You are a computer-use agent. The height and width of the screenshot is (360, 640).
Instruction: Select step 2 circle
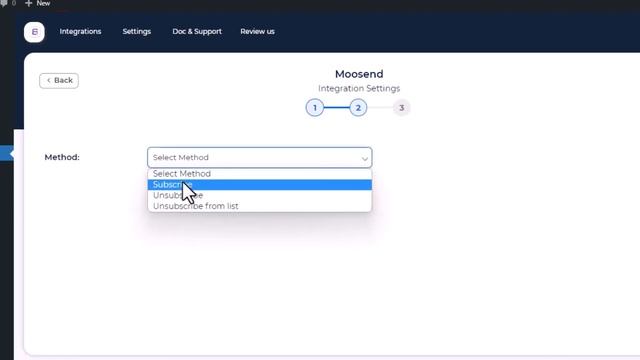(358, 108)
